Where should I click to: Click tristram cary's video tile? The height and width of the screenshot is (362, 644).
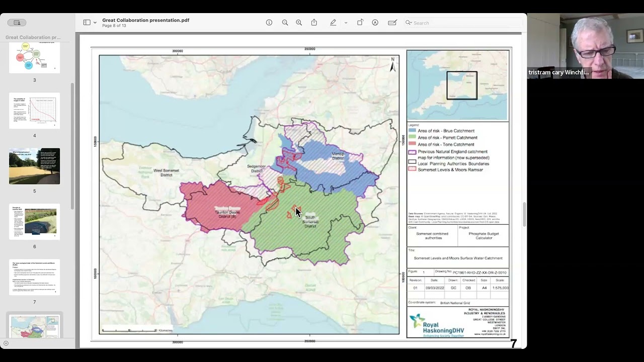[x=585, y=46]
